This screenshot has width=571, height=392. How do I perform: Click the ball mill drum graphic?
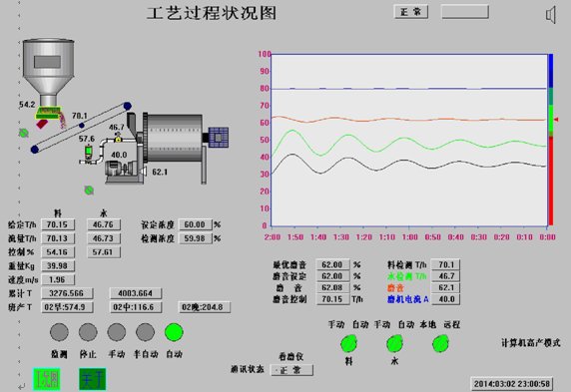click(173, 138)
